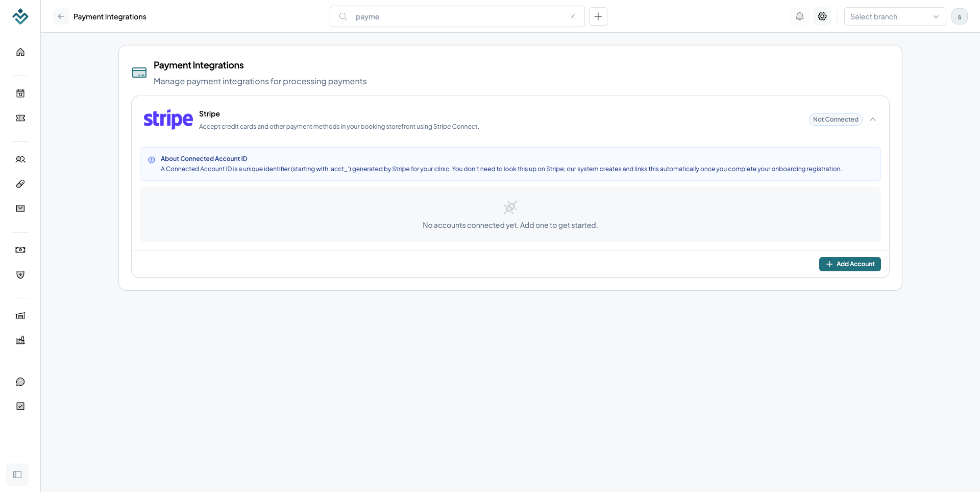
Task: Open the settings gear icon
Action: (822, 16)
